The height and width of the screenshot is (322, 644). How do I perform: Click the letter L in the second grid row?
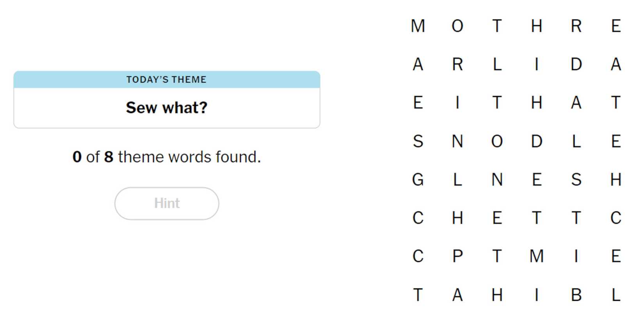[x=497, y=65]
